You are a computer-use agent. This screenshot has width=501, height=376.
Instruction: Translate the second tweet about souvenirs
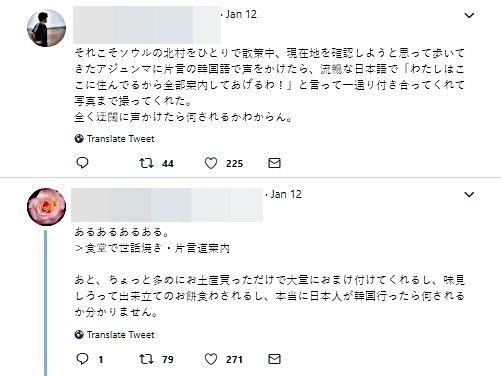(x=121, y=335)
